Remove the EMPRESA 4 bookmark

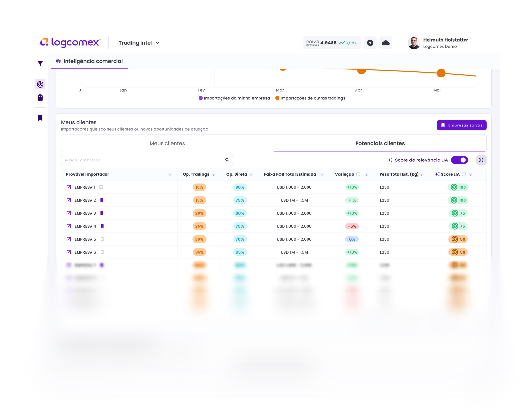coord(102,226)
